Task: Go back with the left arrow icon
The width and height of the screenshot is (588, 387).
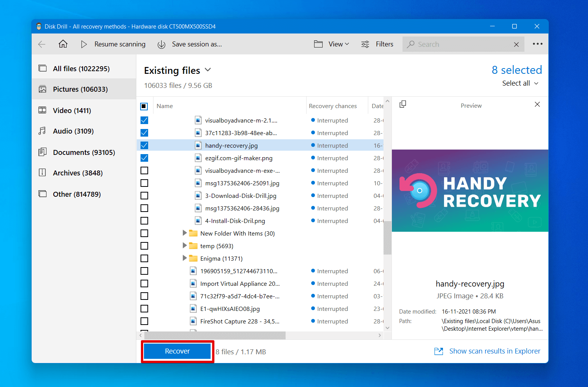Action: [42, 44]
